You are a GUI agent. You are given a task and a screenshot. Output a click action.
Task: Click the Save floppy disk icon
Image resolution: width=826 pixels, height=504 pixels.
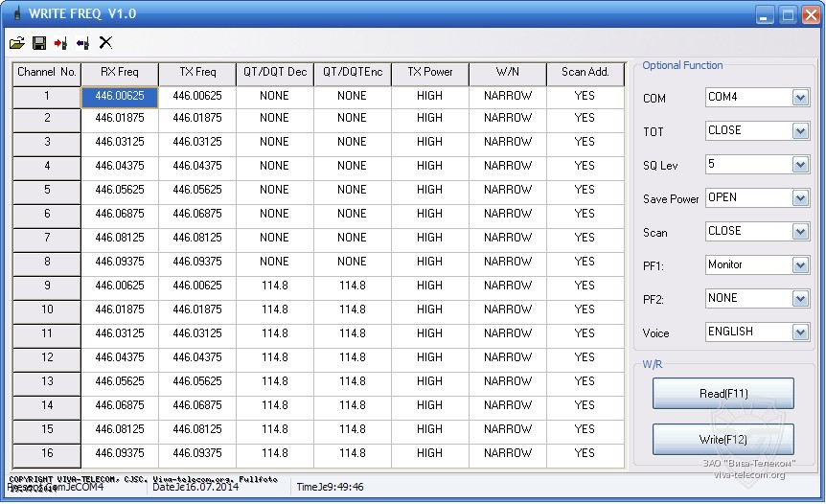click(x=39, y=43)
